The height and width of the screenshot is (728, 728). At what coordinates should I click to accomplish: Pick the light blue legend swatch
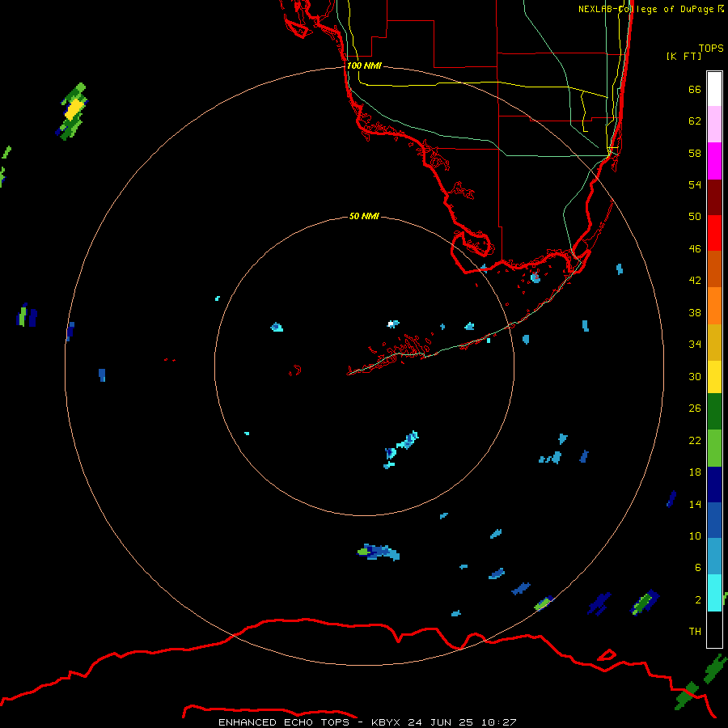click(x=714, y=557)
